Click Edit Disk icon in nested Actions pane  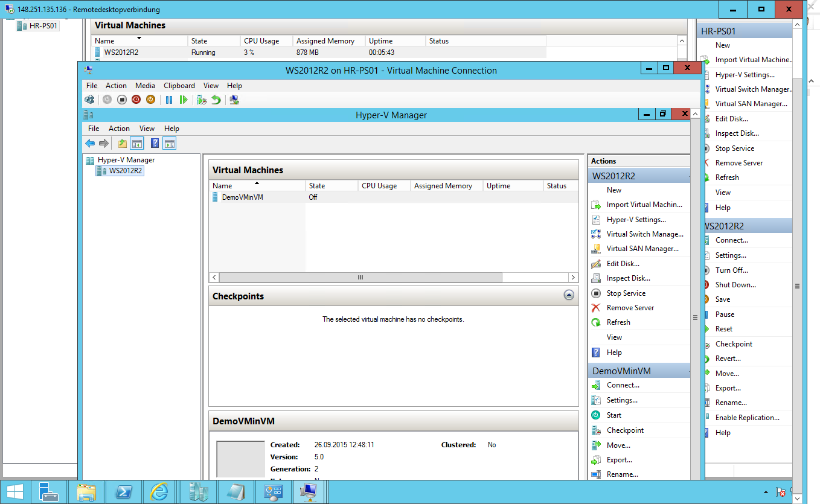[x=596, y=264]
